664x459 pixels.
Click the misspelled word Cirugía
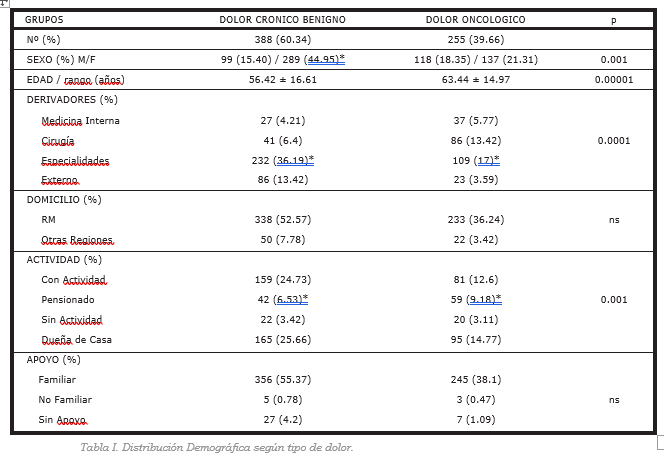[58, 141]
